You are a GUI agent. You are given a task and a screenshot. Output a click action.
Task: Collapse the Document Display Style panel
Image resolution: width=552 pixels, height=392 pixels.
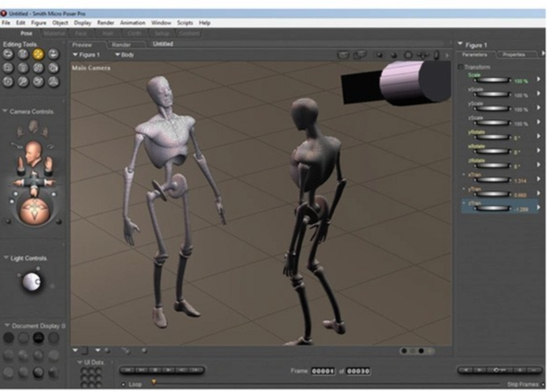pyautogui.click(x=6, y=326)
